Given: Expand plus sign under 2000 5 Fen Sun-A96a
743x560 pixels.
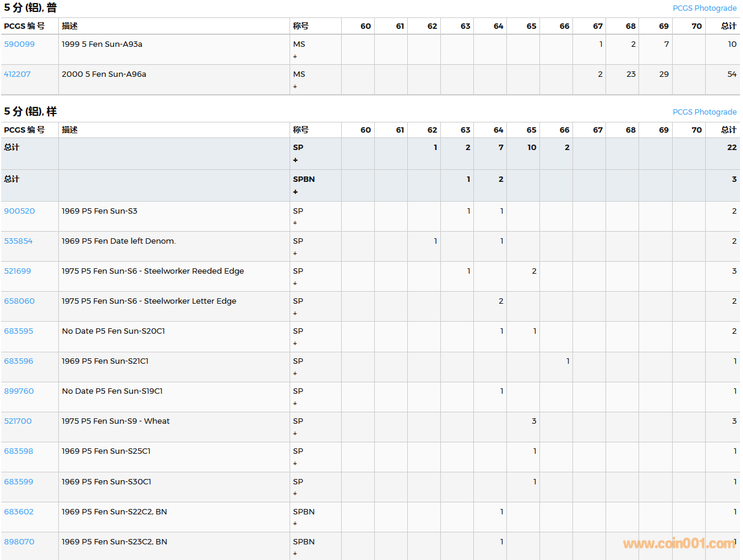Looking at the screenshot, I should pos(295,86).
